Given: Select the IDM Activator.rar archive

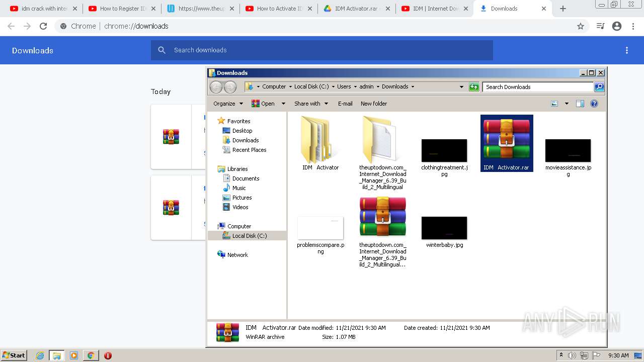Looking at the screenshot, I should coord(507,143).
